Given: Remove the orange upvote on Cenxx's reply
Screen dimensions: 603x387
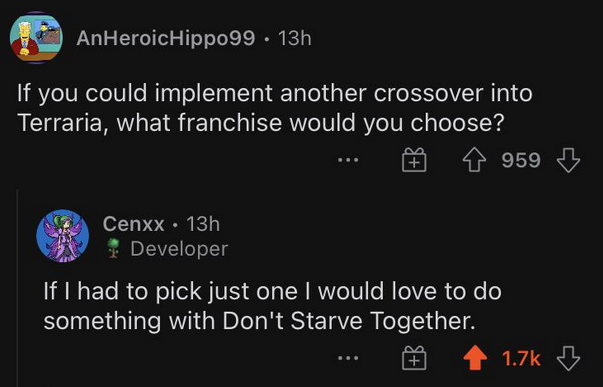Looking at the screenshot, I should click(475, 358).
